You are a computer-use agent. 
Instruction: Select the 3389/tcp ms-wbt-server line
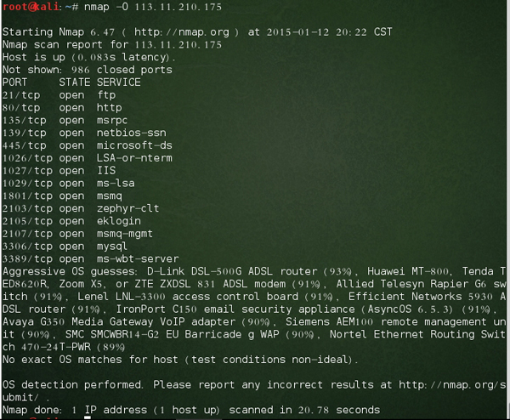[x=91, y=259]
